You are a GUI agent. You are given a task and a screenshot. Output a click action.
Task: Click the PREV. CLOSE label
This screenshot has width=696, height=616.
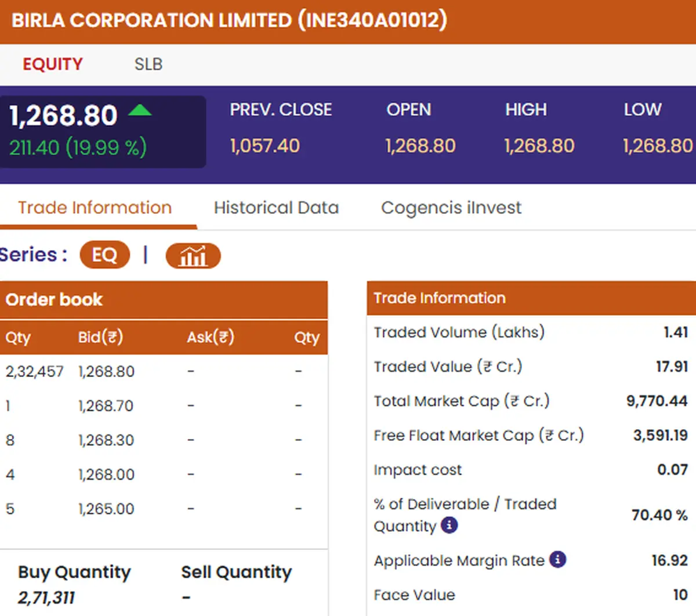point(281,110)
